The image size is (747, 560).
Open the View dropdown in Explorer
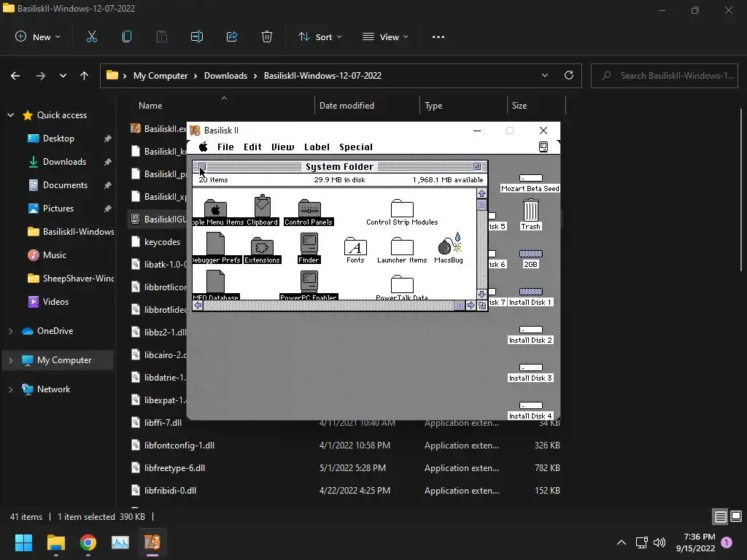(x=385, y=36)
